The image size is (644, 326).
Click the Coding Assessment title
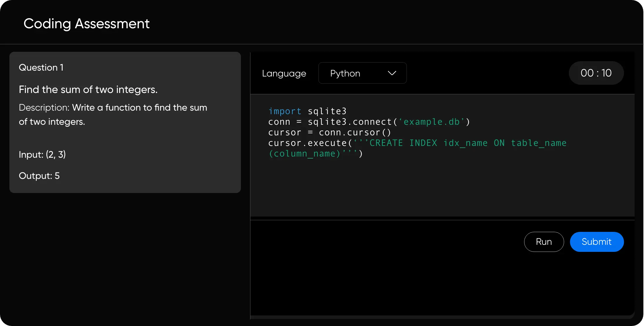coord(86,24)
